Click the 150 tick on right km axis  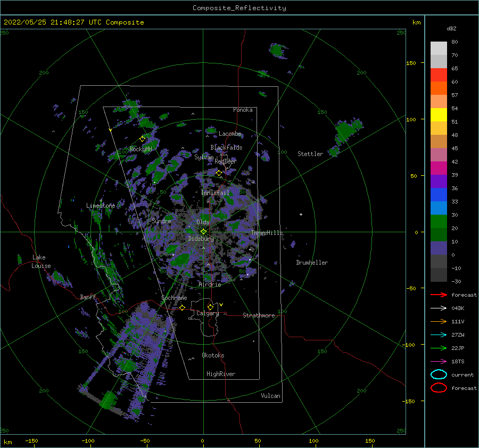click(x=411, y=63)
